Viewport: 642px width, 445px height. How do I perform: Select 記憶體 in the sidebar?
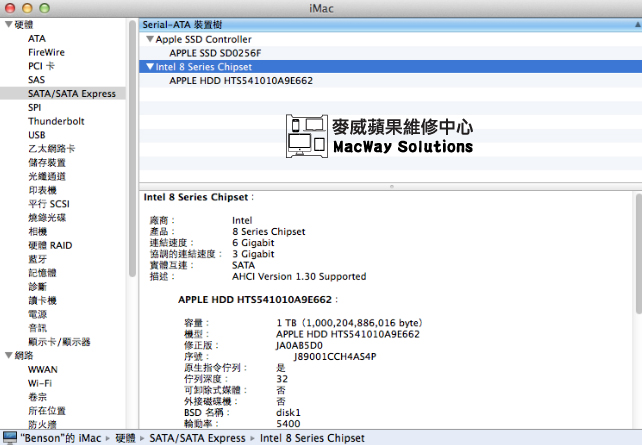click(42, 273)
